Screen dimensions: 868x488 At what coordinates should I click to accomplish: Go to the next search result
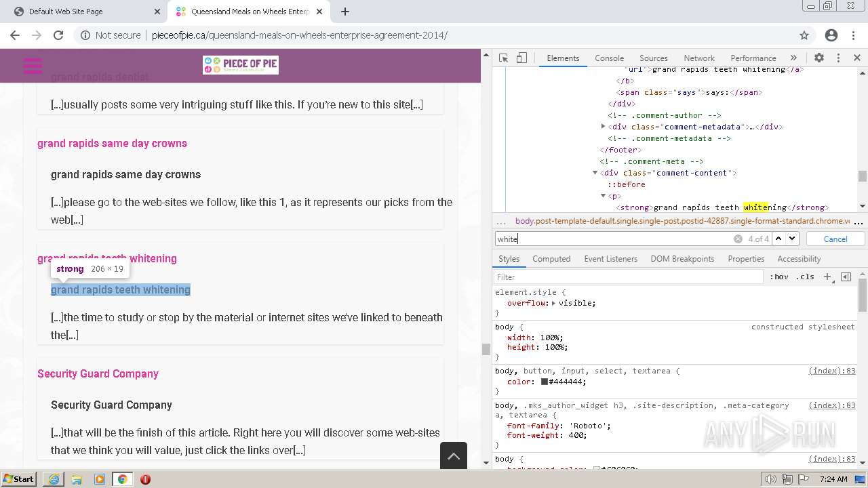[x=792, y=239]
